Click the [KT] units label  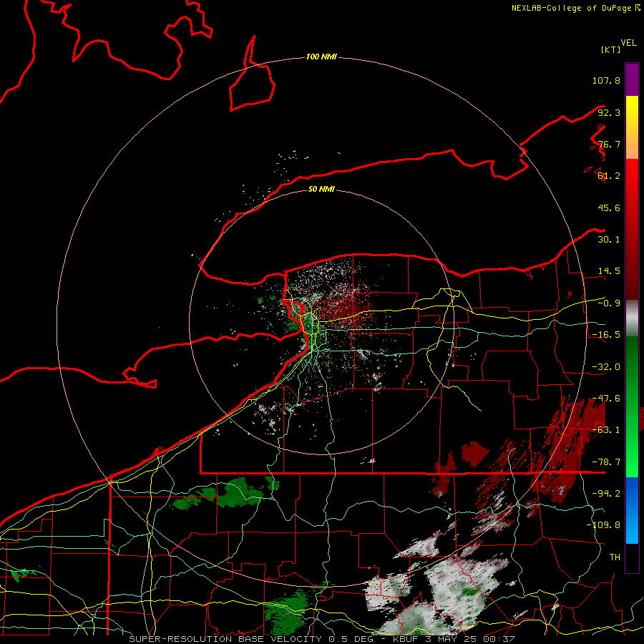tap(610, 49)
